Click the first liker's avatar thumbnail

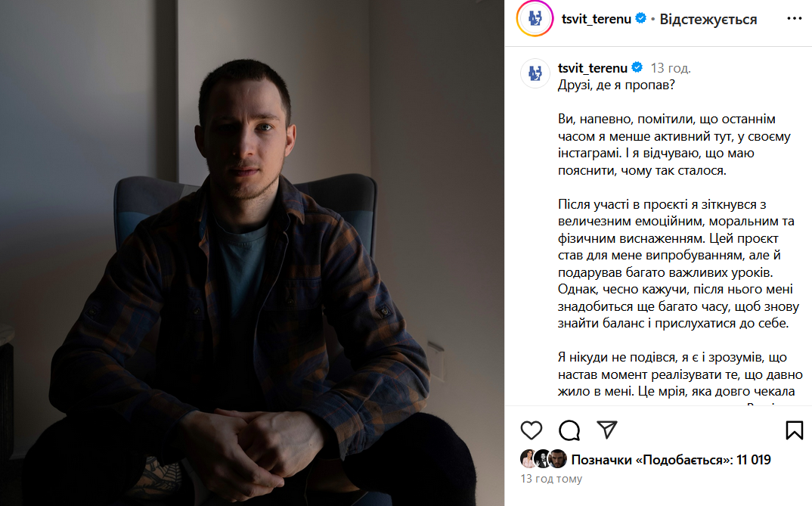click(x=528, y=459)
